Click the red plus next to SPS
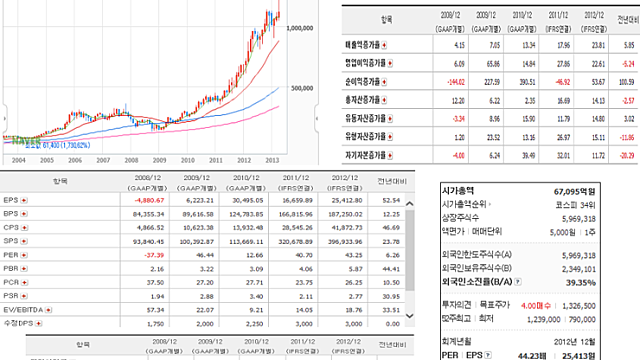This screenshot has width=640, height=360. (24, 241)
